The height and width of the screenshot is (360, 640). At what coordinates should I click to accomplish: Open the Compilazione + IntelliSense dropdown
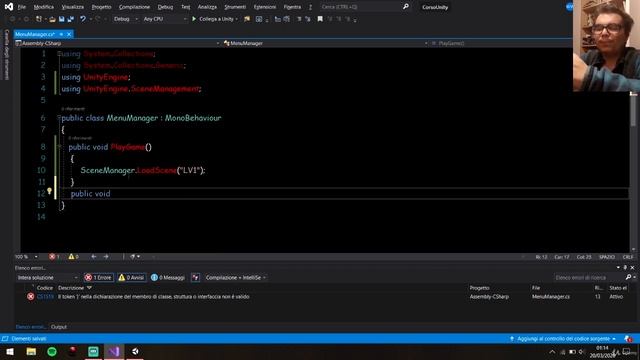point(236,278)
